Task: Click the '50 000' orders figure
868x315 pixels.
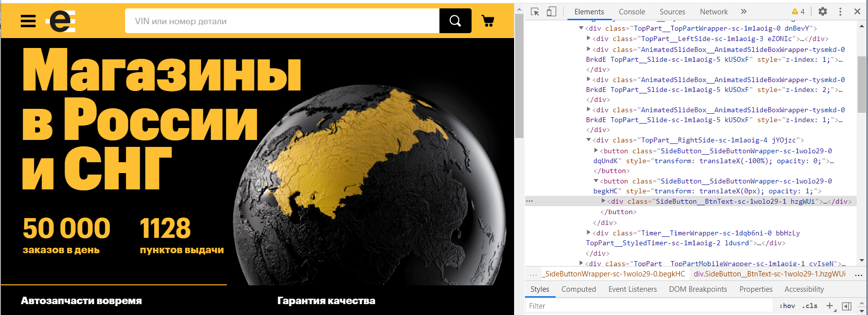Action: 67,228
